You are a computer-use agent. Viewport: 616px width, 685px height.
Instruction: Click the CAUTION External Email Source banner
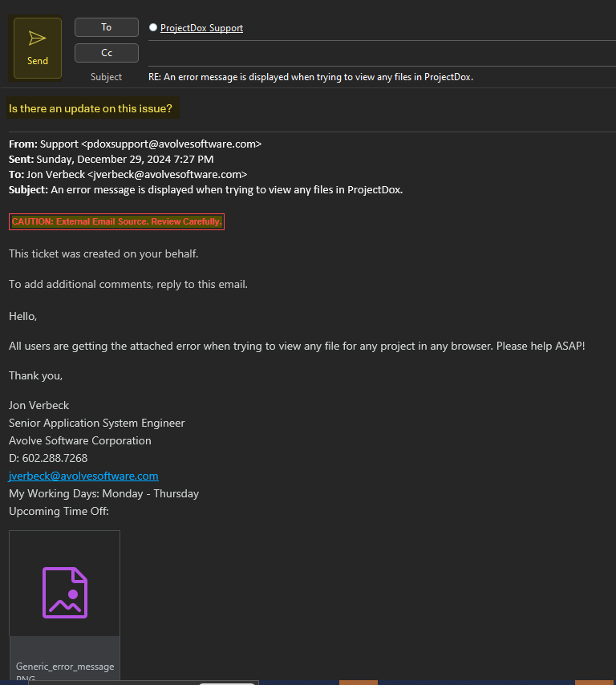[x=116, y=221]
